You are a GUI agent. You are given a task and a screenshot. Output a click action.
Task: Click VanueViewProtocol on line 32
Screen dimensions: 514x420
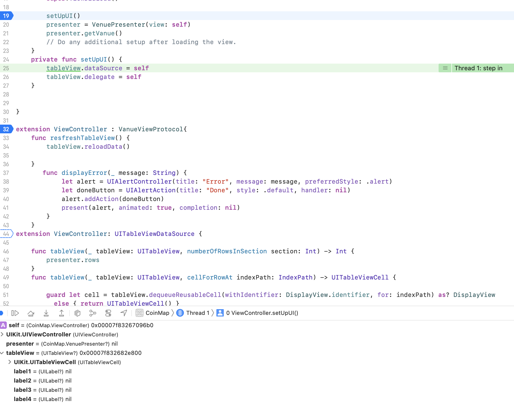pyautogui.click(x=151, y=129)
